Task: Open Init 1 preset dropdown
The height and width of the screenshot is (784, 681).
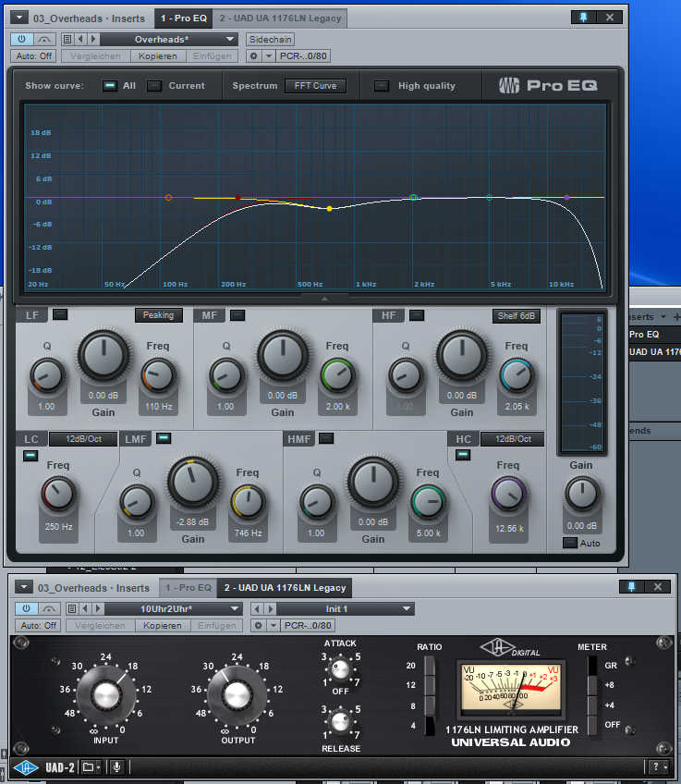Action: 345,608
